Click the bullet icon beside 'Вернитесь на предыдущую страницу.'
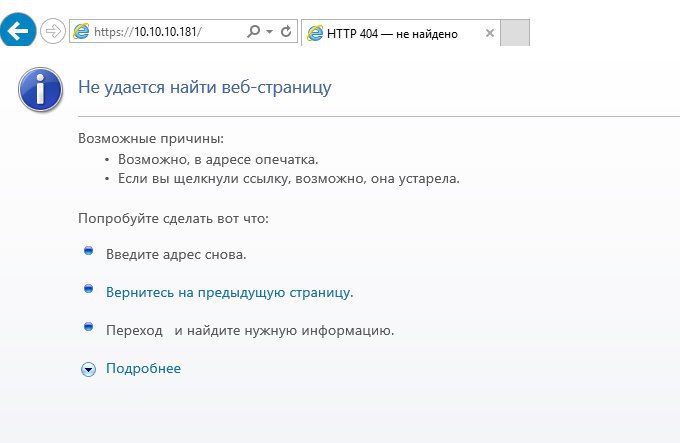This screenshot has width=680, height=443. point(88,289)
